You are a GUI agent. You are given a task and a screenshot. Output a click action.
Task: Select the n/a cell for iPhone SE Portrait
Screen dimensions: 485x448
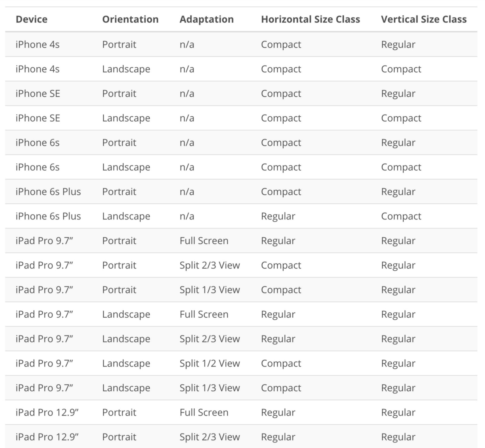click(187, 93)
